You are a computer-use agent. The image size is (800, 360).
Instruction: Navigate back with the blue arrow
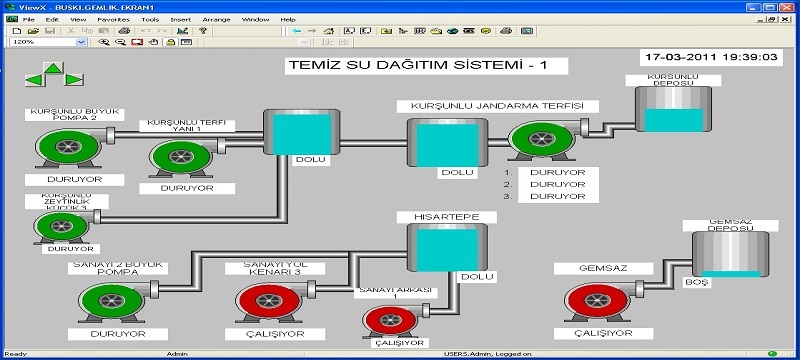[296, 31]
